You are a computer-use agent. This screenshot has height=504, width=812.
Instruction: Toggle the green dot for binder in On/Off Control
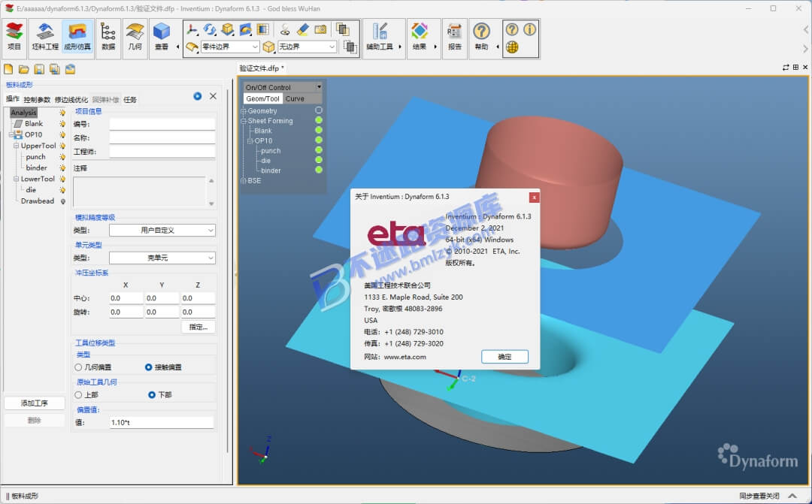coord(319,170)
